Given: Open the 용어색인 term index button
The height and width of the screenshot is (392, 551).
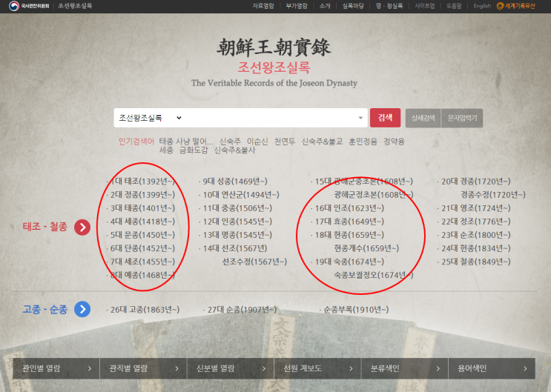Looking at the screenshot, I should pyautogui.click(x=492, y=368).
